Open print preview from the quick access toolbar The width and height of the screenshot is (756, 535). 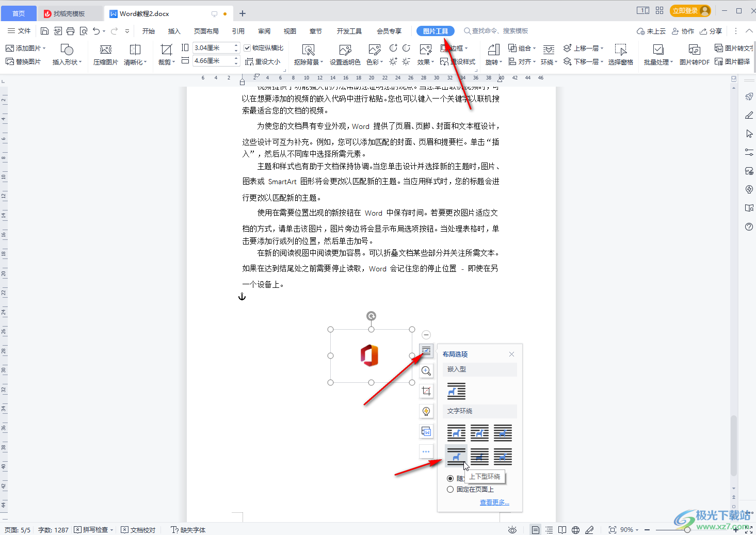tap(83, 31)
